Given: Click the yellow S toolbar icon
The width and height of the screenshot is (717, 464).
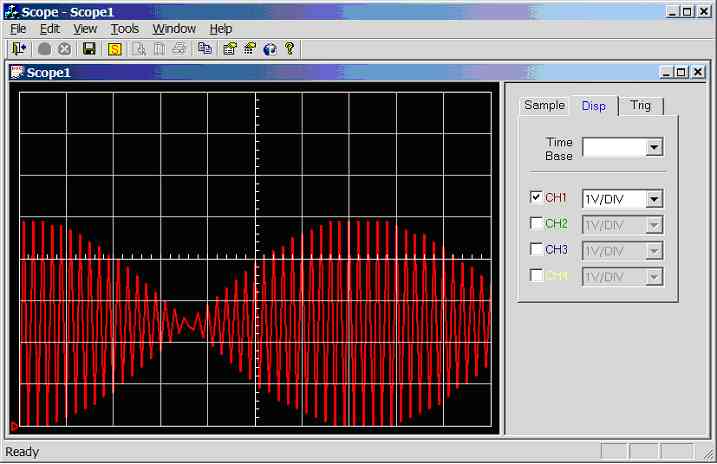Looking at the screenshot, I should (x=114, y=48).
